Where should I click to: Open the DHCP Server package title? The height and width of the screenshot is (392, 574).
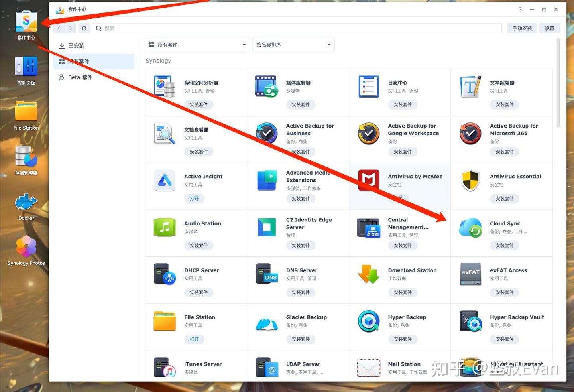coord(202,270)
